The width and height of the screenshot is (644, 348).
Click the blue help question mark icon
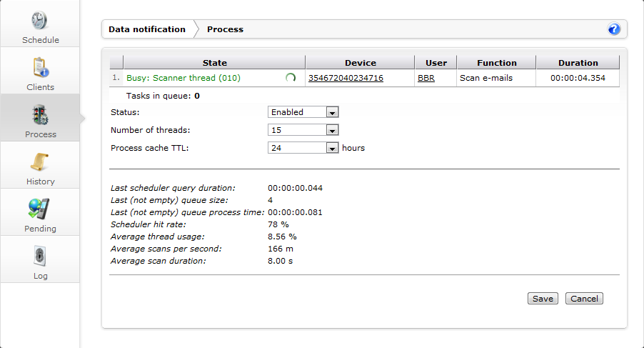(614, 29)
